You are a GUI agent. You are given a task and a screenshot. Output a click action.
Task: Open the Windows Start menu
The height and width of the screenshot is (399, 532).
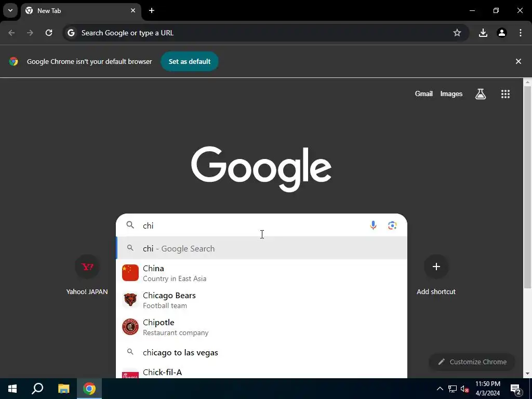(x=12, y=389)
